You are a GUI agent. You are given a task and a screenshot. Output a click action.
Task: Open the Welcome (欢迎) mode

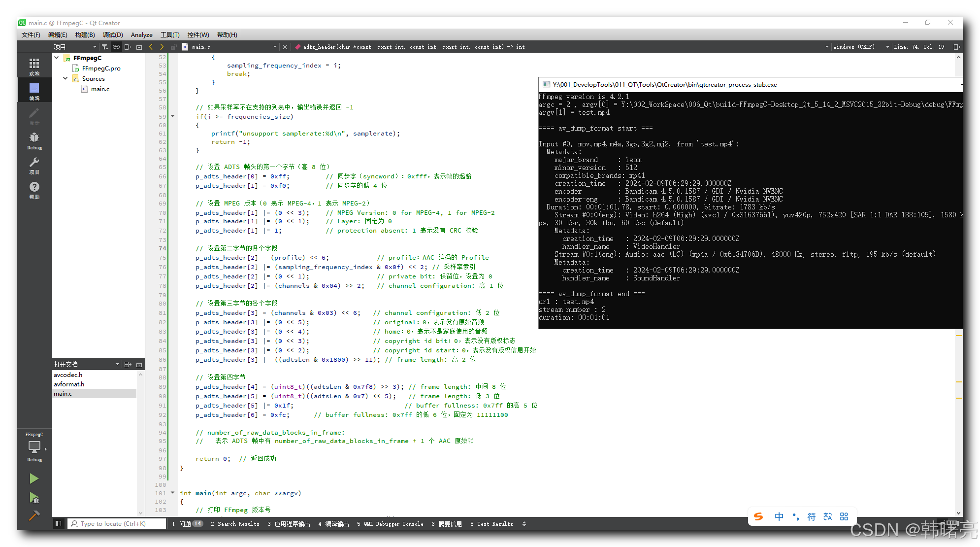pyautogui.click(x=34, y=66)
